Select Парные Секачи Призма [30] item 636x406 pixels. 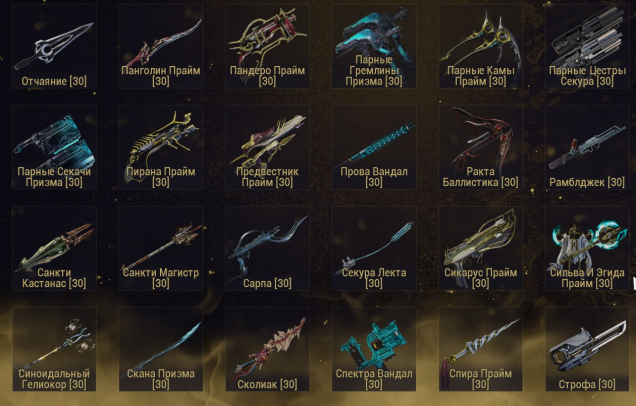(x=54, y=148)
